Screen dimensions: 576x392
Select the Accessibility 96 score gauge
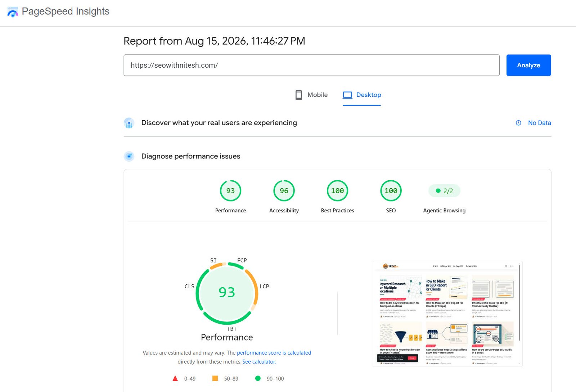pos(284,191)
